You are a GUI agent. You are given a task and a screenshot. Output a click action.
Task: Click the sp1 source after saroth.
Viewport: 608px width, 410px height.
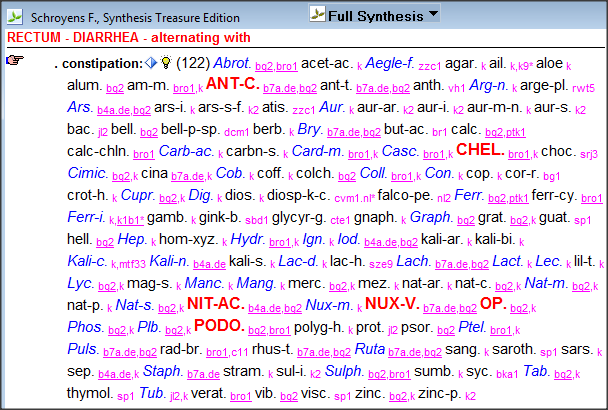click(549, 352)
